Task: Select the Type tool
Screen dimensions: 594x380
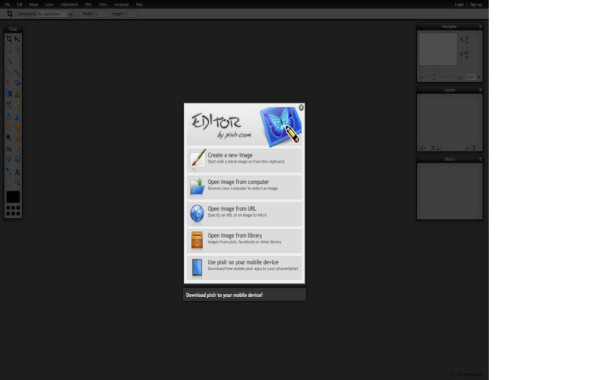Action: (17, 172)
